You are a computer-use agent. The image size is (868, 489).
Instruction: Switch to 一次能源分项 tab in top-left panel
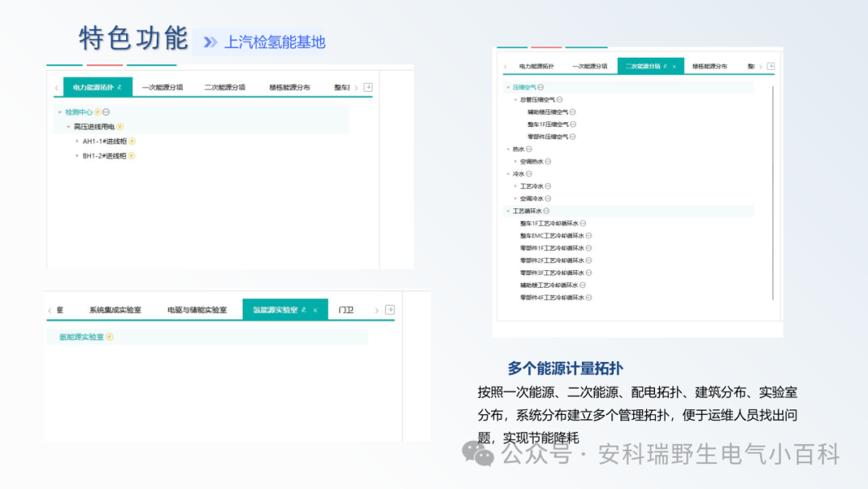click(162, 88)
